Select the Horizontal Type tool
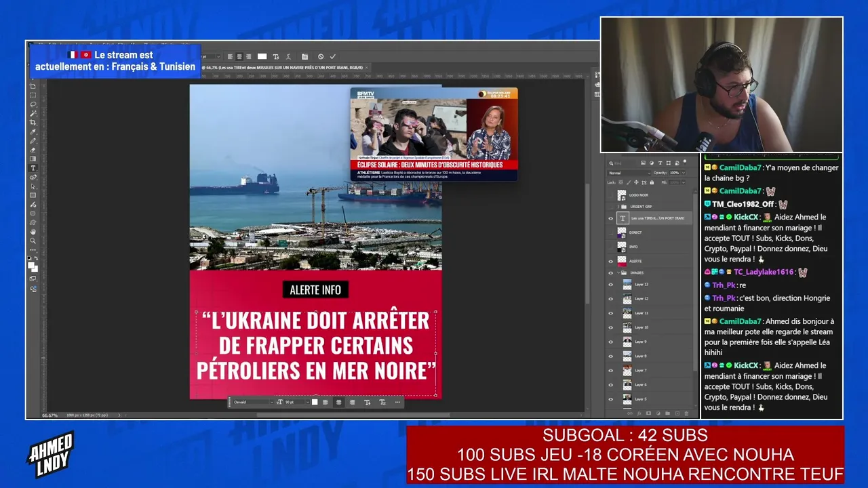 tap(33, 168)
